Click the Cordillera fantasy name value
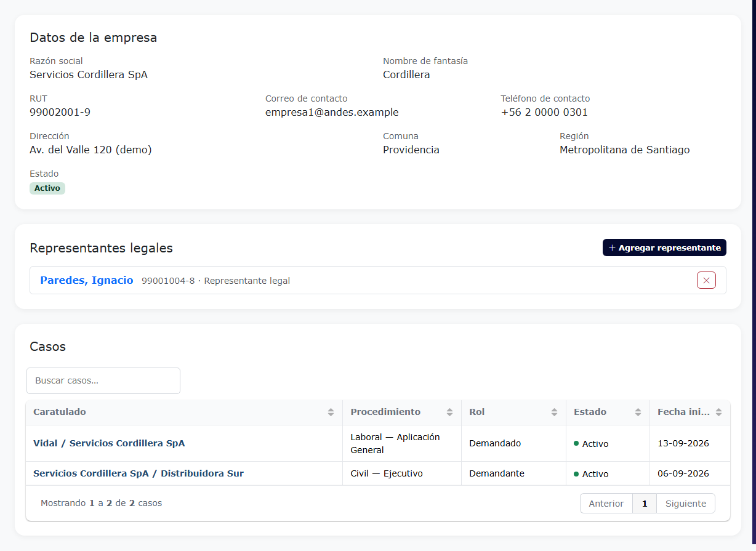The width and height of the screenshot is (756, 551). (406, 74)
